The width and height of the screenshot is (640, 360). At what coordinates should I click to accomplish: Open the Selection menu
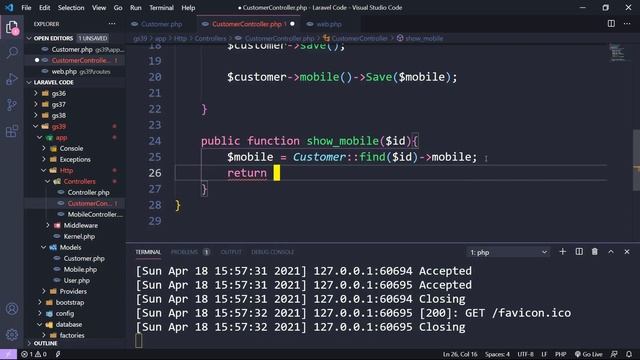tap(71, 8)
